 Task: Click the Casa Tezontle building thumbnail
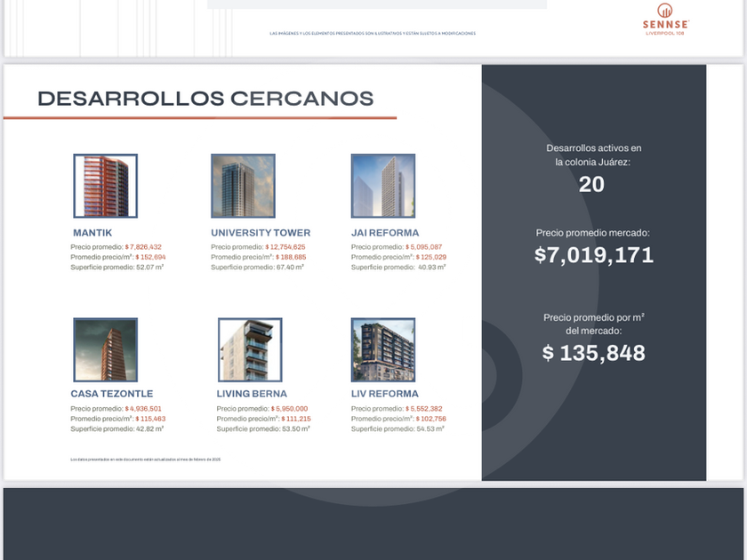[105, 350]
